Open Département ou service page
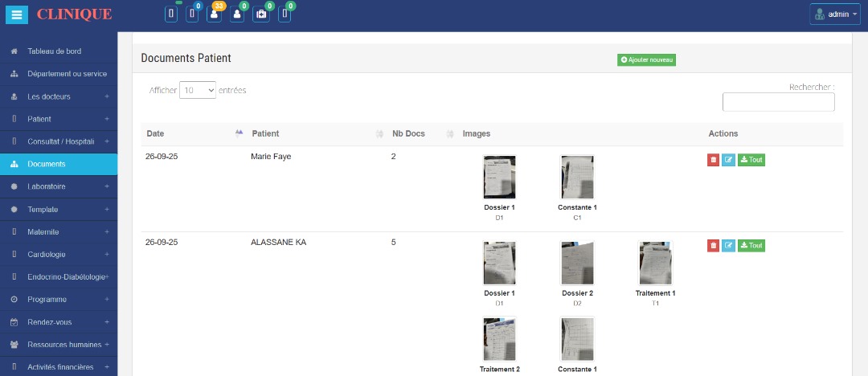Screen dimensions: 868x376 [x=67, y=74]
